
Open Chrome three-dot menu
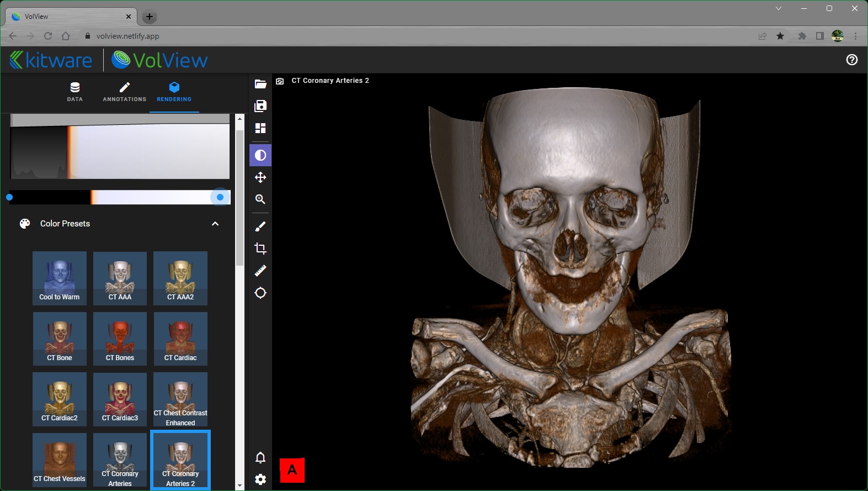coord(855,36)
